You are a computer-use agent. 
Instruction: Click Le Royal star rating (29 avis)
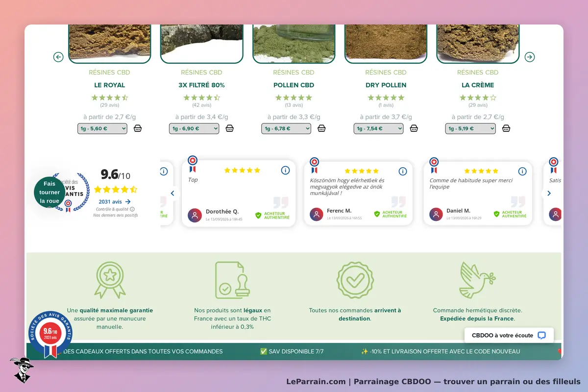[x=109, y=98]
